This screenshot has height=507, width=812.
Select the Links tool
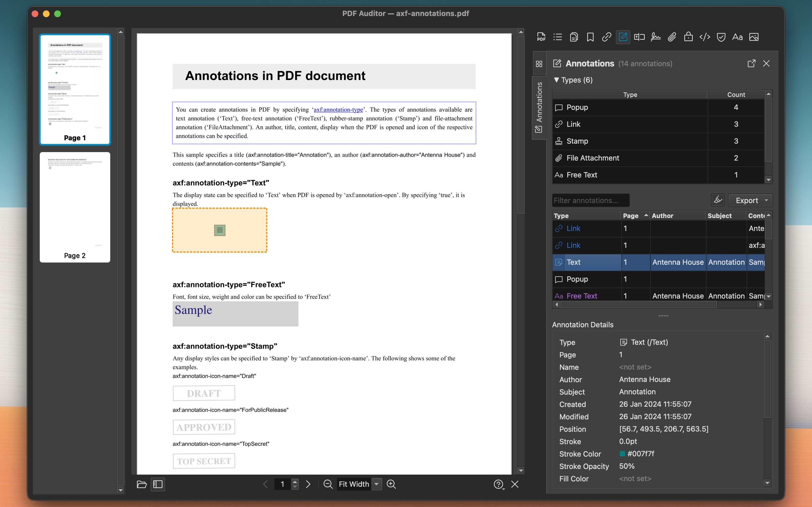606,37
